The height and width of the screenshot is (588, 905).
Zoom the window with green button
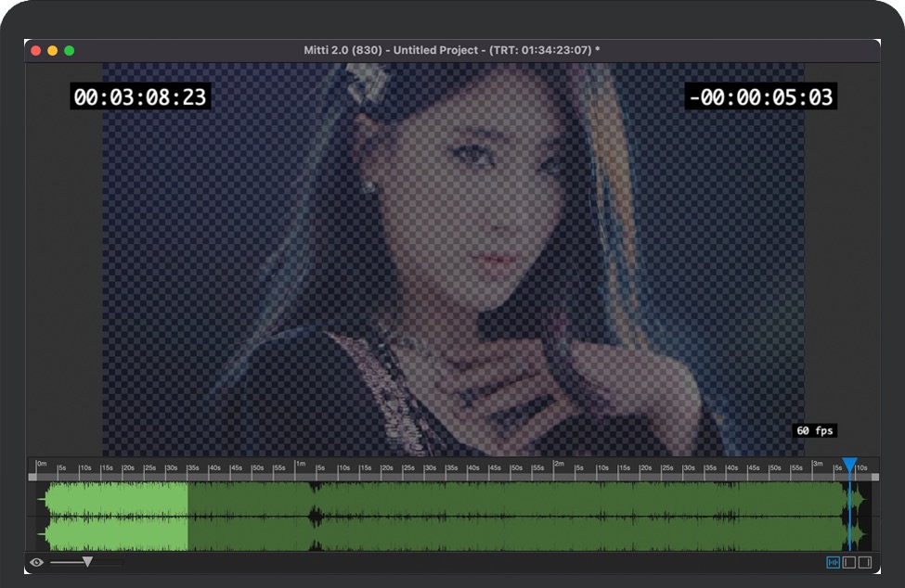(70, 51)
